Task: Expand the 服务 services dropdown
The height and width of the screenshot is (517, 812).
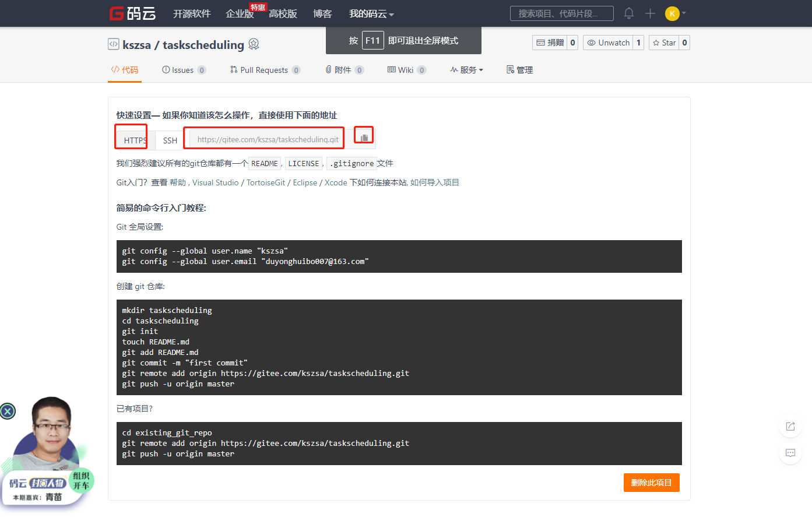Action: coord(466,70)
